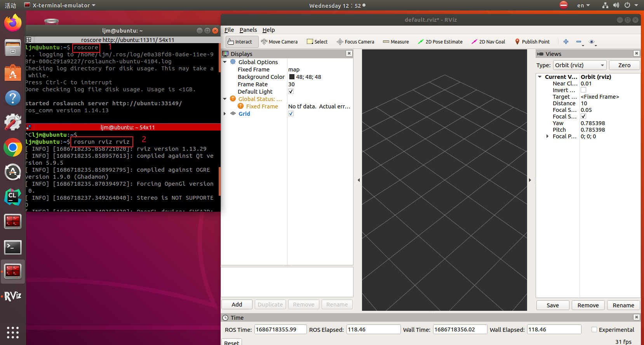Open the clock Wednesday 12:52 menu
The width and height of the screenshot is (644, 345).
click(337, 5)
